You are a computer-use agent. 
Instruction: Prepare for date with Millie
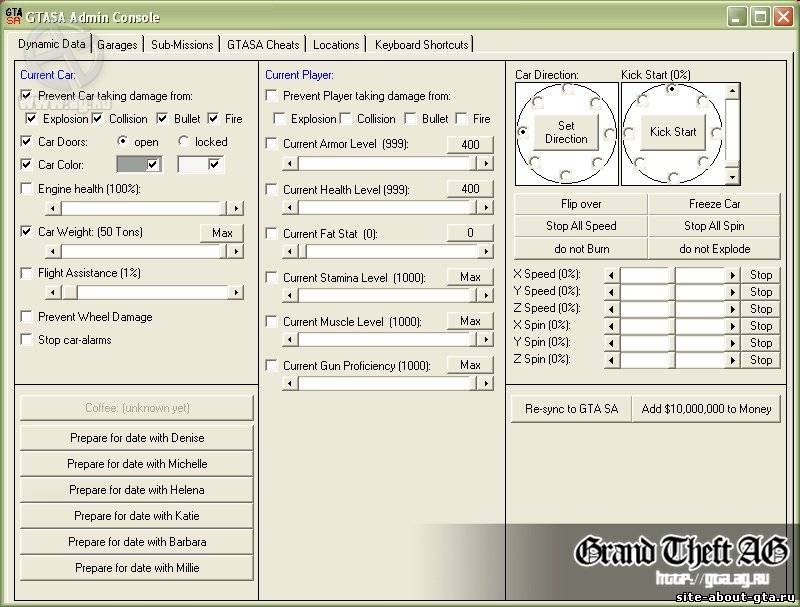coord(137,568)
